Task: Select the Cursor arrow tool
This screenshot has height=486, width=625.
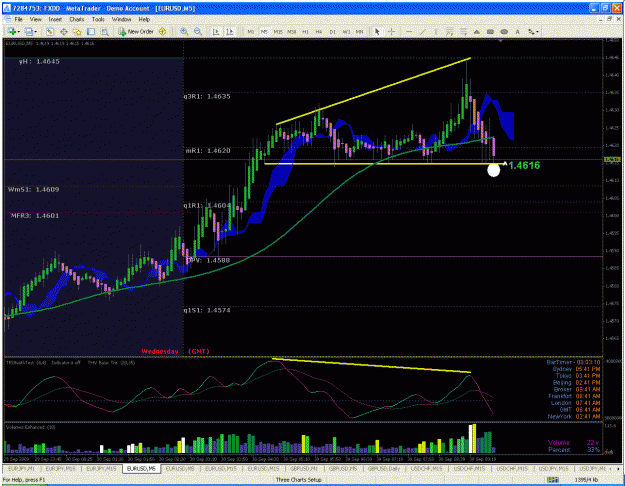Action: pos(377,31)
